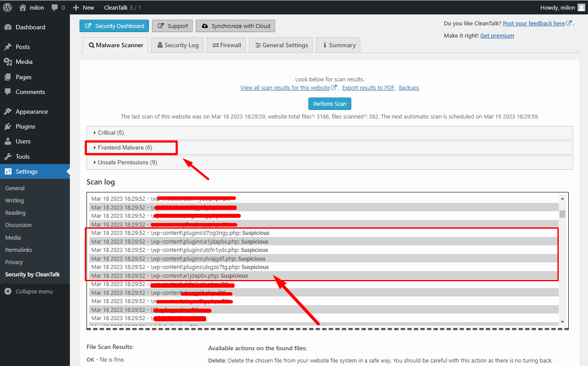Image resolution: width=588 pixels, height=366 pixels.
Task: Click the Collapse menu arrow icon
Action: coord(8,291)
